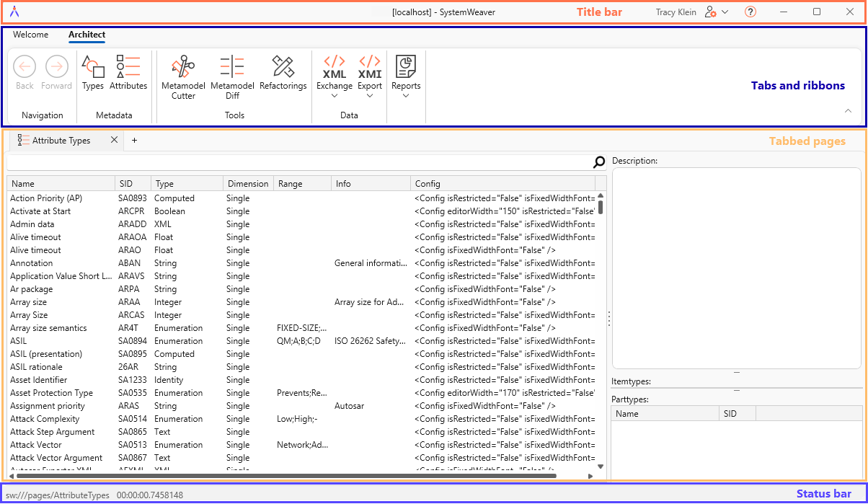This screenshot has height=504, width=868.
Task: Sort by the Type column header
Action: (x=186, y=184)
